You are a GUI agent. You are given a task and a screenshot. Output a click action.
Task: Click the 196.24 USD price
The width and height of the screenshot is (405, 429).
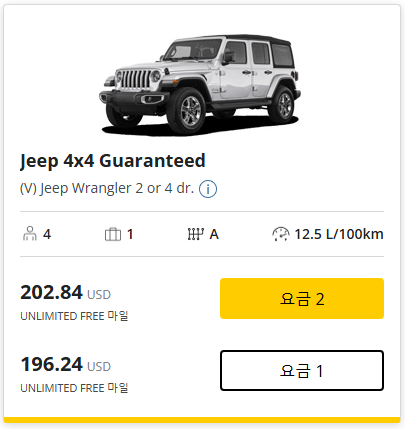pos(65,365)
